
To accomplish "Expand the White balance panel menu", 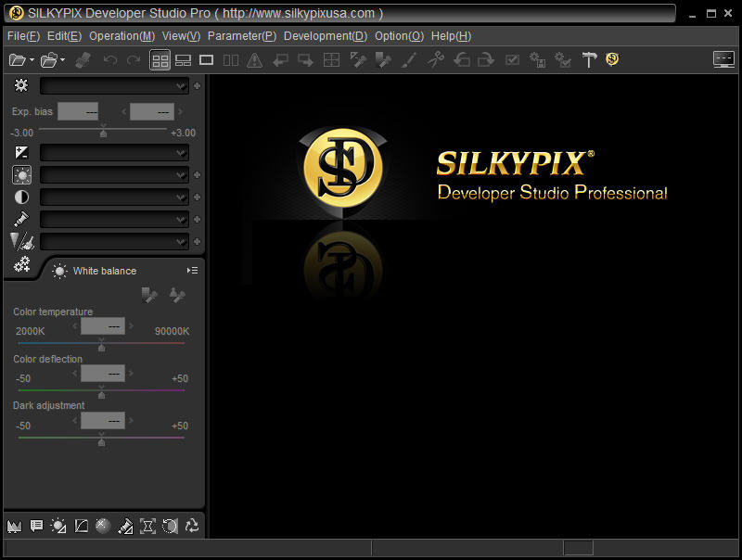I will point(192,271).
